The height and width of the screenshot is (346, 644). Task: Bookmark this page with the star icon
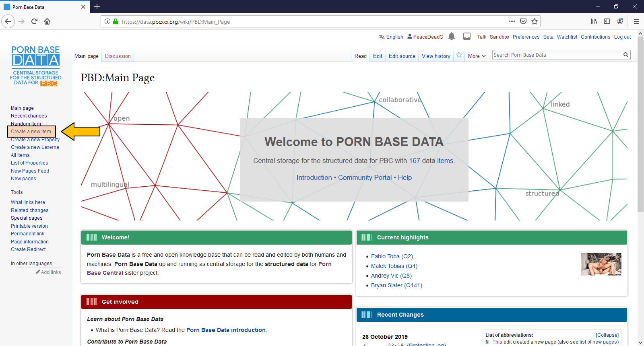535,21
